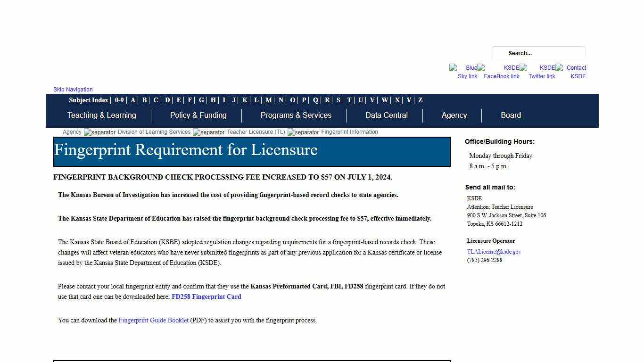
Task: Select 0-9 in the Subject Index
Action: click(119, 100)
